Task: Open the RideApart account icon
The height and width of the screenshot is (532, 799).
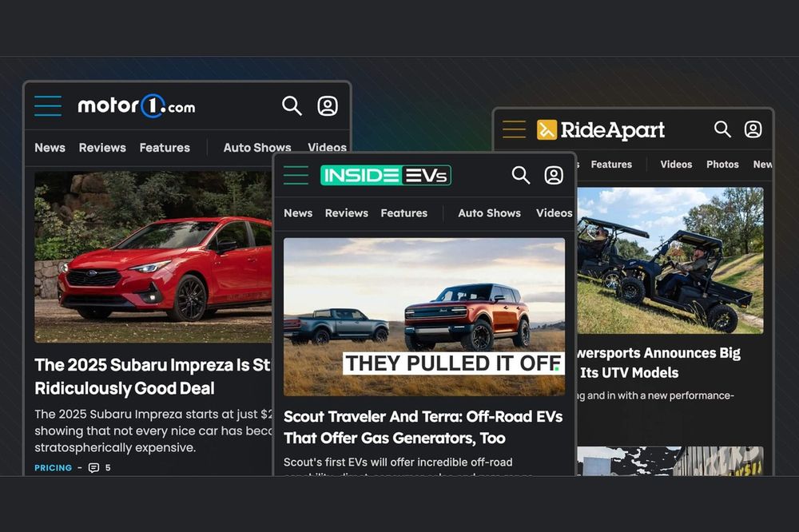Action: [753, 129]
